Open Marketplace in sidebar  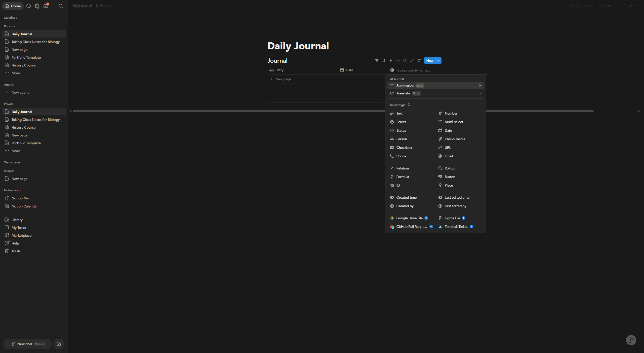pos(34,235)
